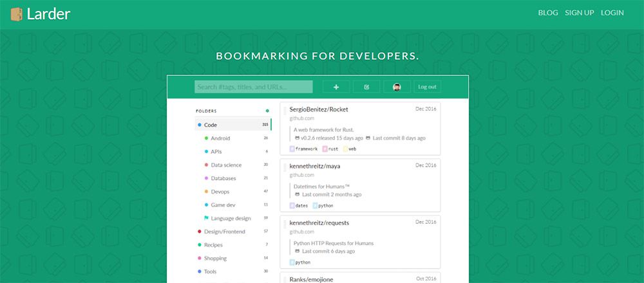
Task: Click the Larder cabinet logo icon
Action: click(x=17, y=14)
